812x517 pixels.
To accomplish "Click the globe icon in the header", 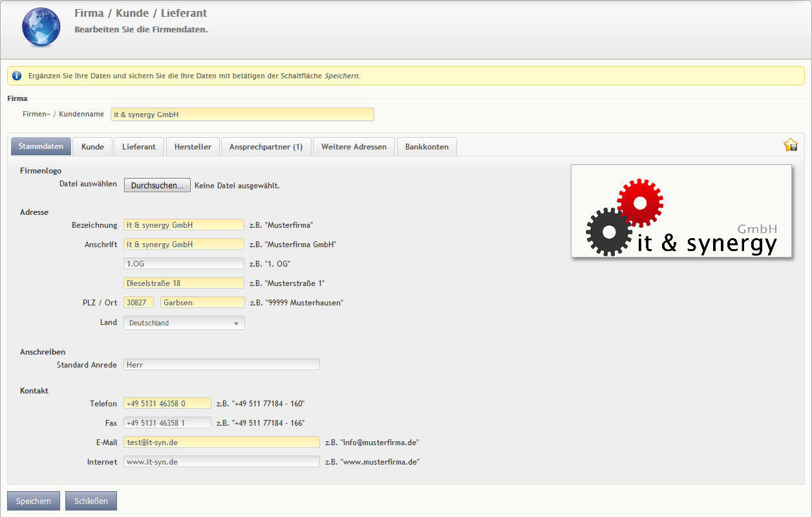I will point(41,27).
